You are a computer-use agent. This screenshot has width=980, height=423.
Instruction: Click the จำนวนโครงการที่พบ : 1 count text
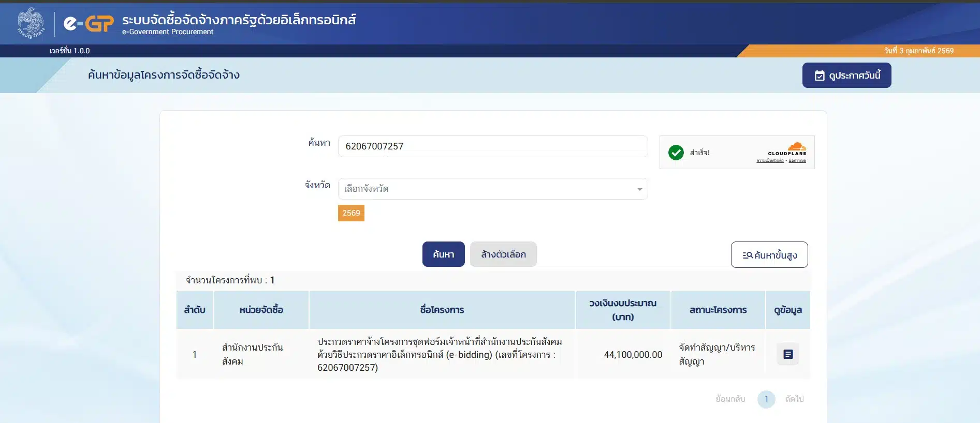click(230, 280)
